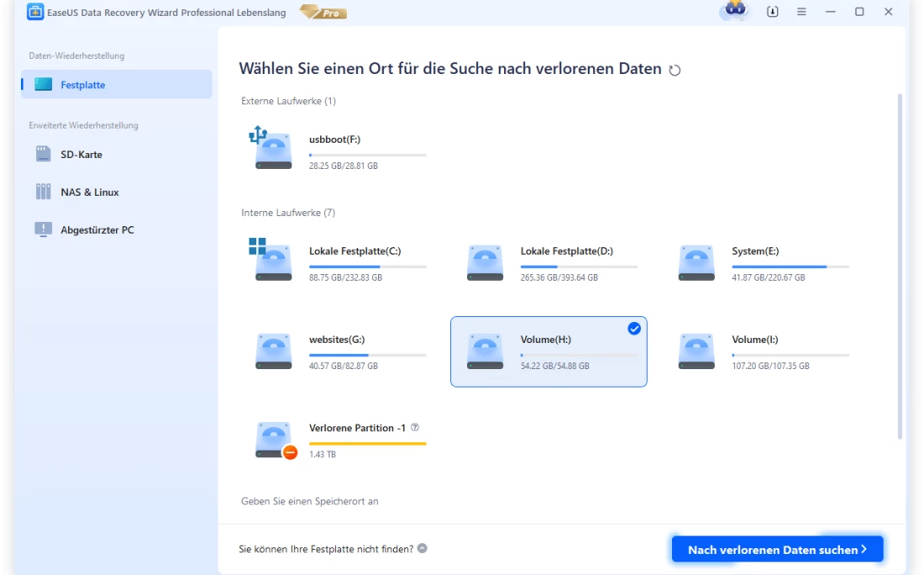Select the Lokale Festplatte(D:) drive
The image size is (924, 575).
click(549, 263)
